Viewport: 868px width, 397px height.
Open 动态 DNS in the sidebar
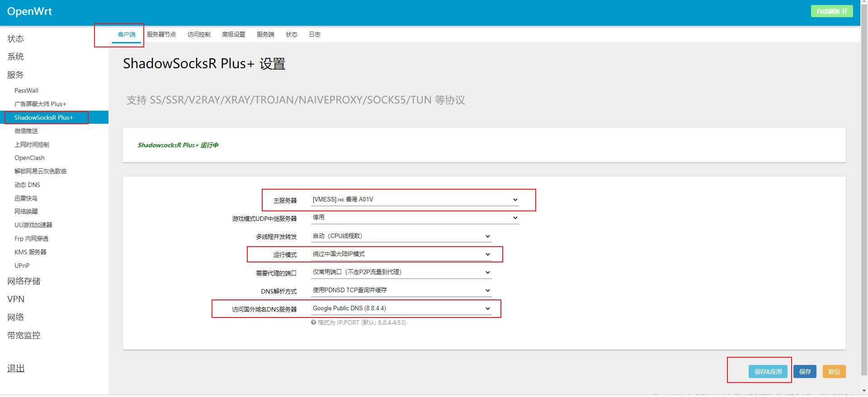27,185
